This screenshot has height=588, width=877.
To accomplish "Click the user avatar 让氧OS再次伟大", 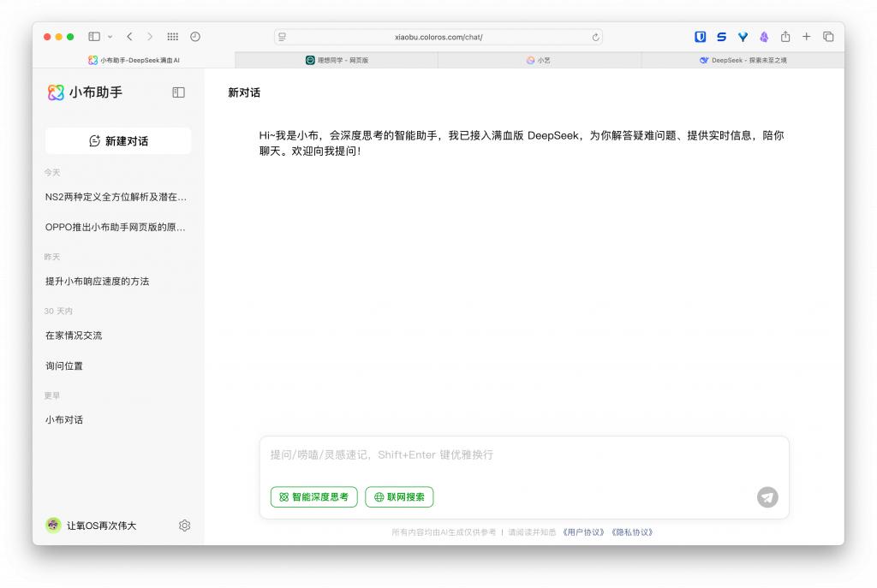I will coord(53,525).
